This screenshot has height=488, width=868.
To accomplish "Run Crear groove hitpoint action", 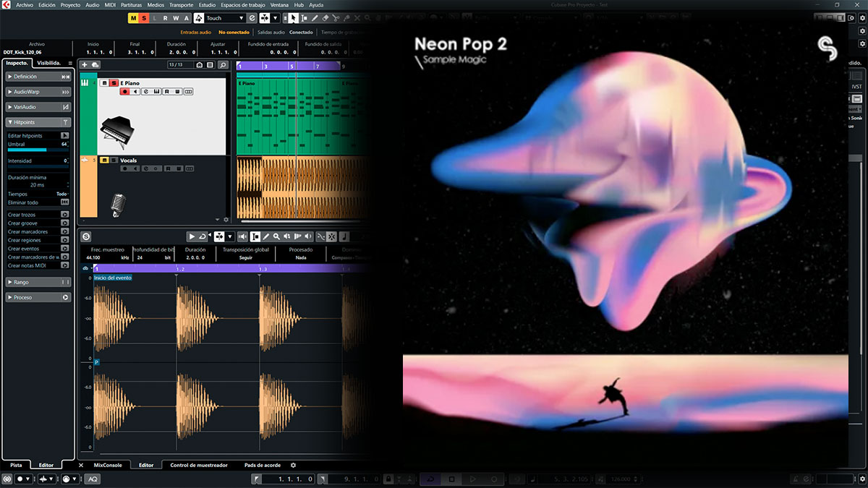I will tap(65, 223).
